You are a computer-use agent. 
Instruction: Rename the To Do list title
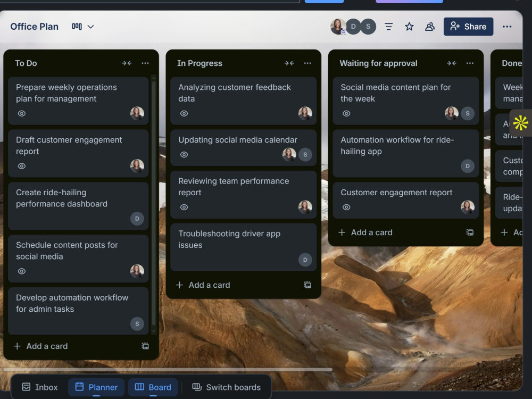point(26,63)
